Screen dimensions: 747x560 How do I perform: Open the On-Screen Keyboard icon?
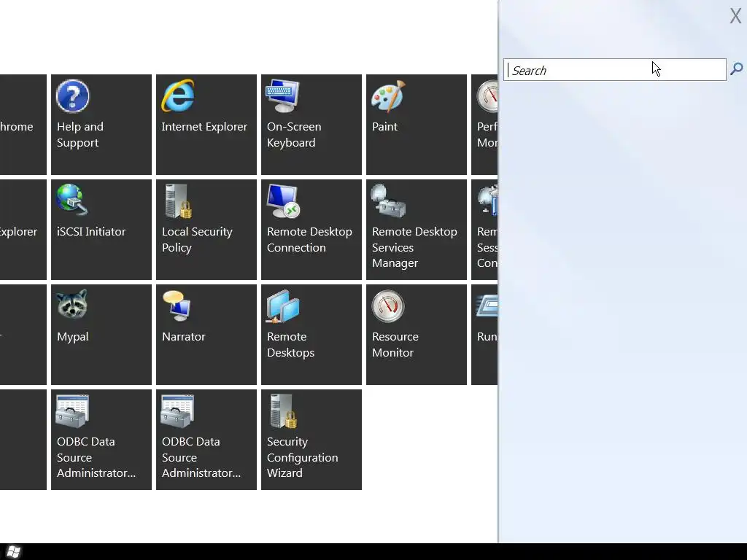tap(282, 96)
